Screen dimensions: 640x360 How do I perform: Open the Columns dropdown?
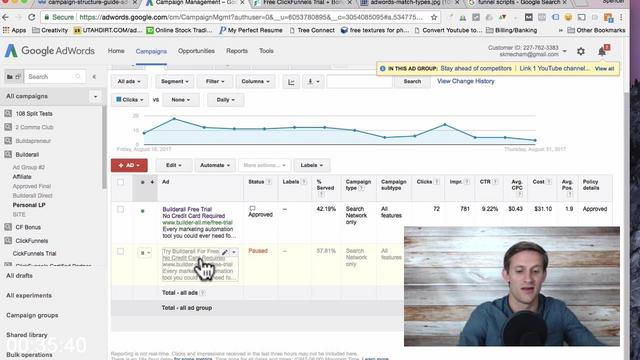255,82
